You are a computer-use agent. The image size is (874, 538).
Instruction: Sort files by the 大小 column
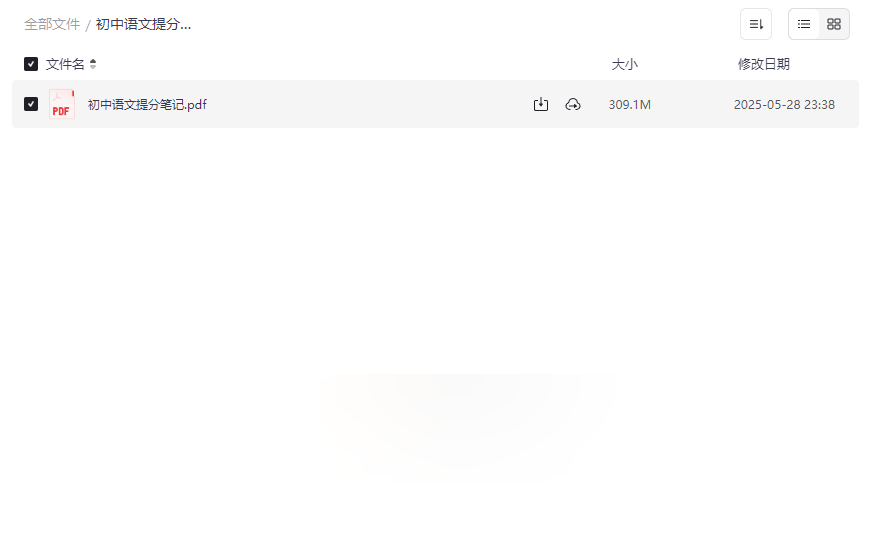tap(624, 64)
